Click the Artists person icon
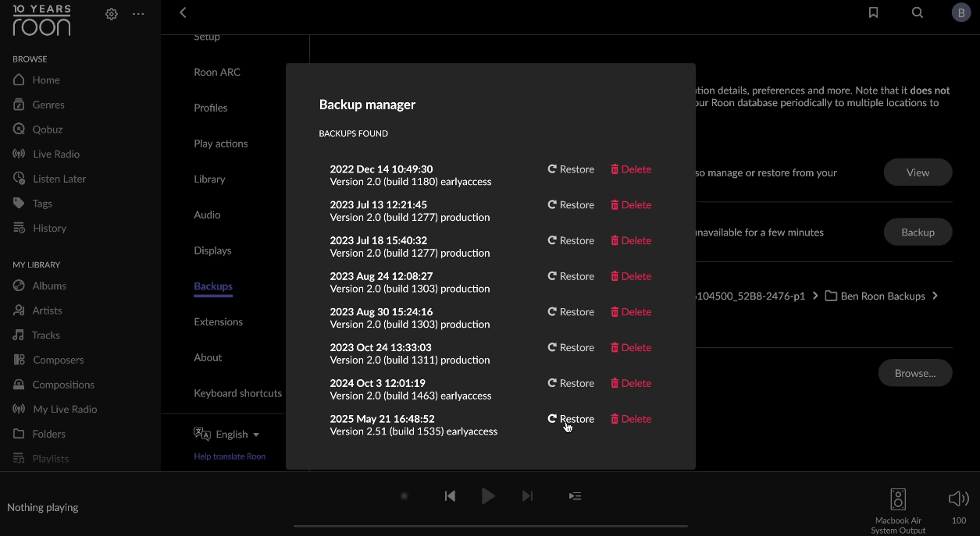Screen dimensions: 980x536 [x=19, y=311]
